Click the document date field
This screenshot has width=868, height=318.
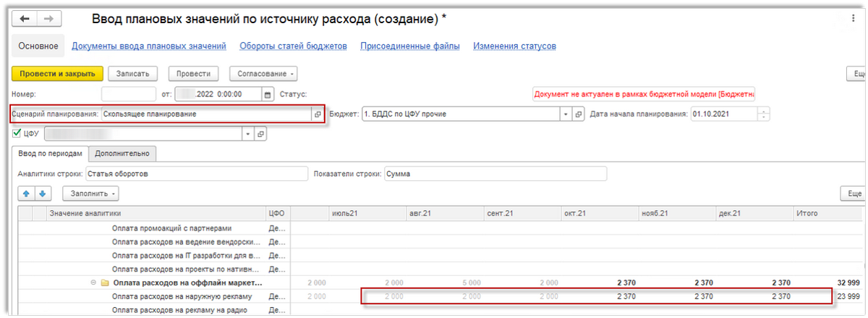219,94
